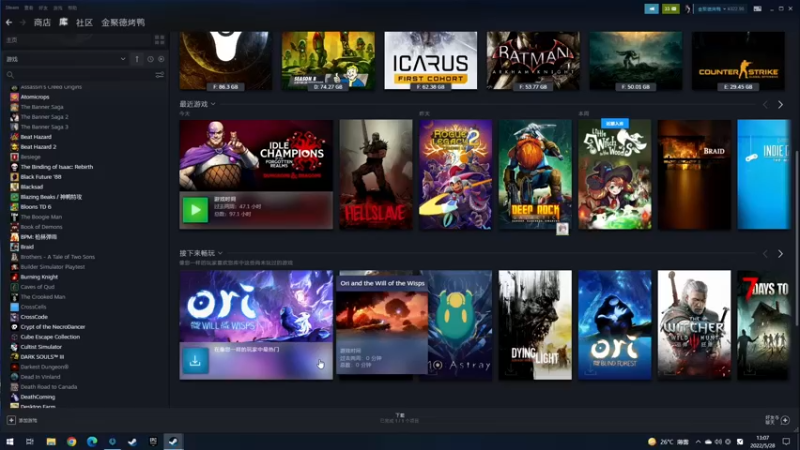The image size is (800, 450).
Task: Open Little Witch in the Woods cover
Action: point(615,174)
